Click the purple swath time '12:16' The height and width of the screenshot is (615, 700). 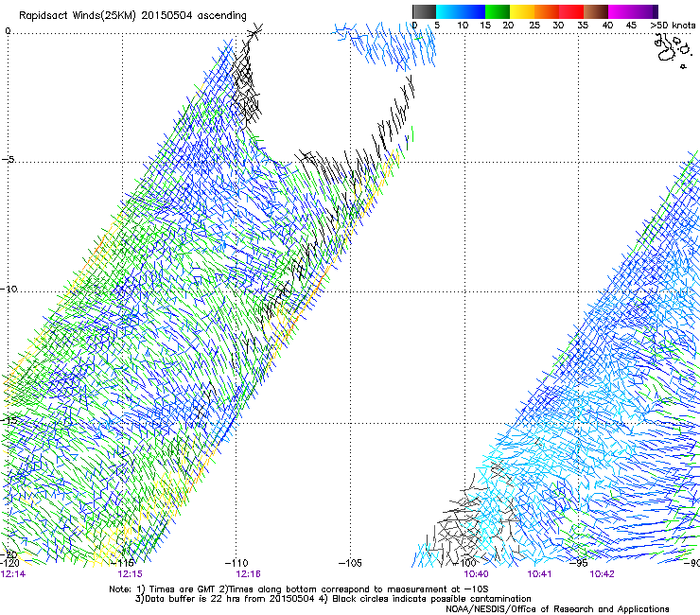point(248,574)
